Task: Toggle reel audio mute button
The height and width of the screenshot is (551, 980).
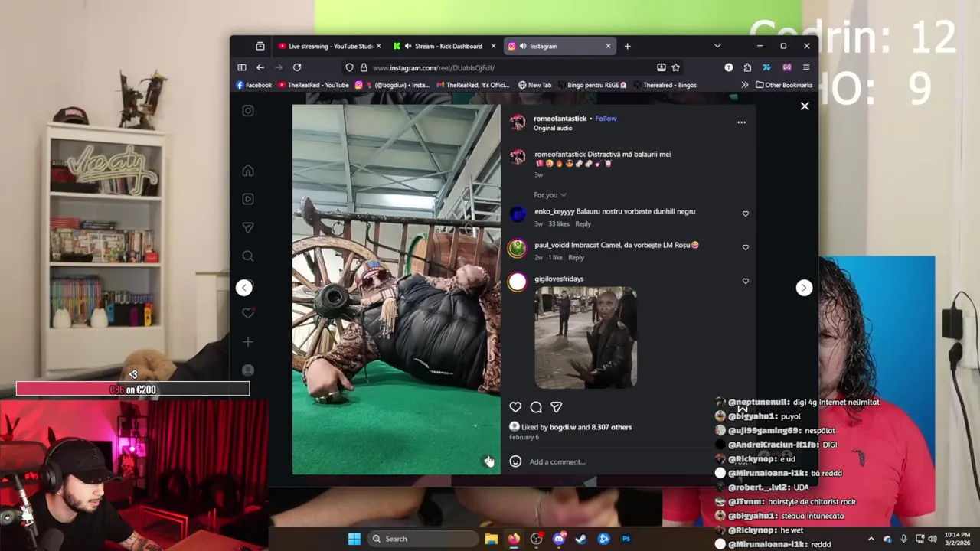Action: (x=488, y=461)
